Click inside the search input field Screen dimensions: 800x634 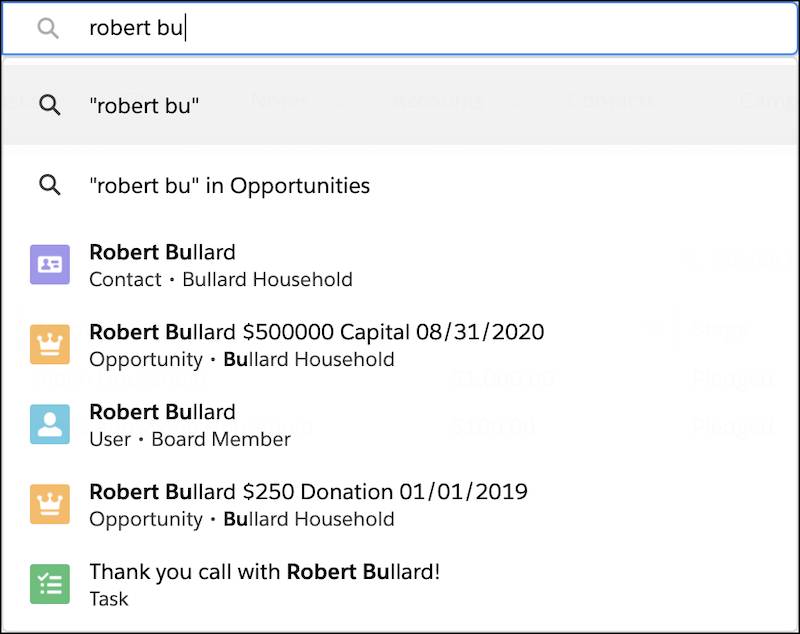(400, 28)
